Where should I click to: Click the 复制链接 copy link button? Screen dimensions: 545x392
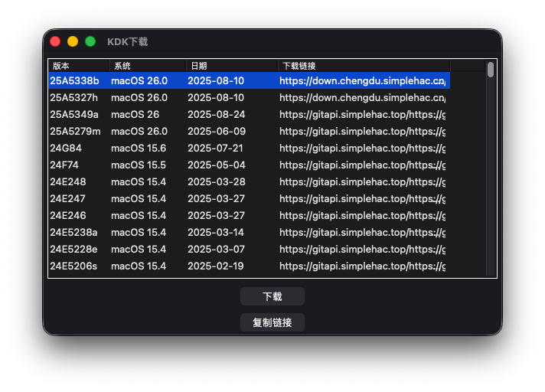coord(272,322)
